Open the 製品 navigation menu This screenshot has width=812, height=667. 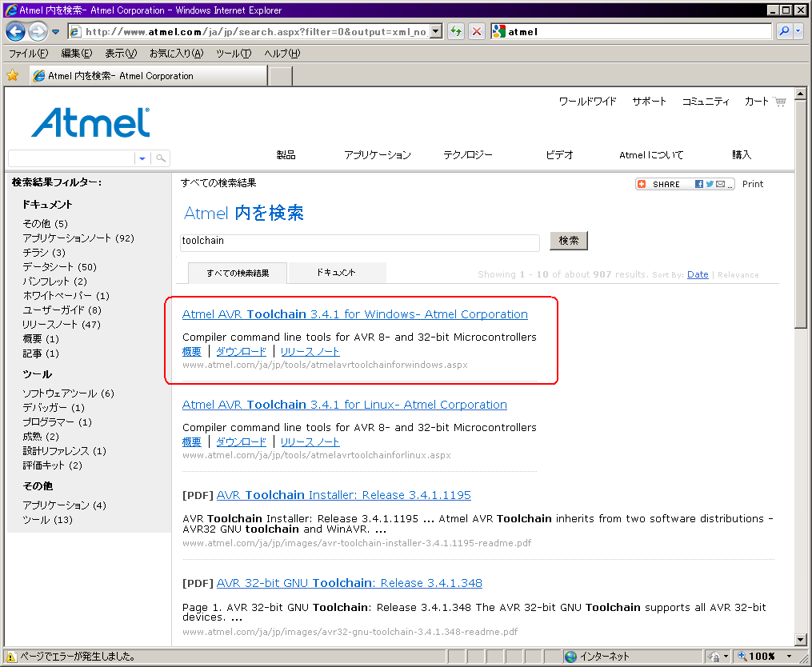286,155
